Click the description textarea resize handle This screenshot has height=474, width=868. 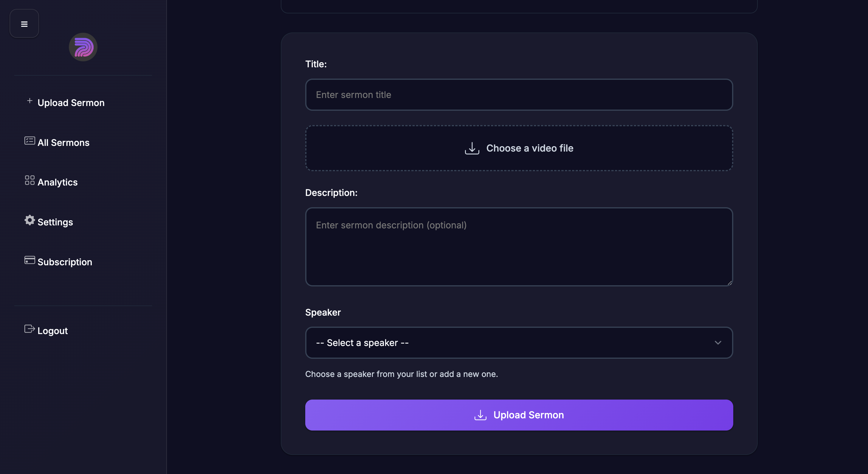[729, 283]
